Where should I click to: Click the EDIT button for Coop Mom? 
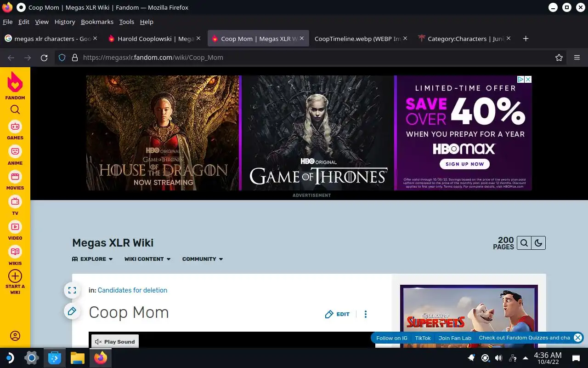(337, 314)
